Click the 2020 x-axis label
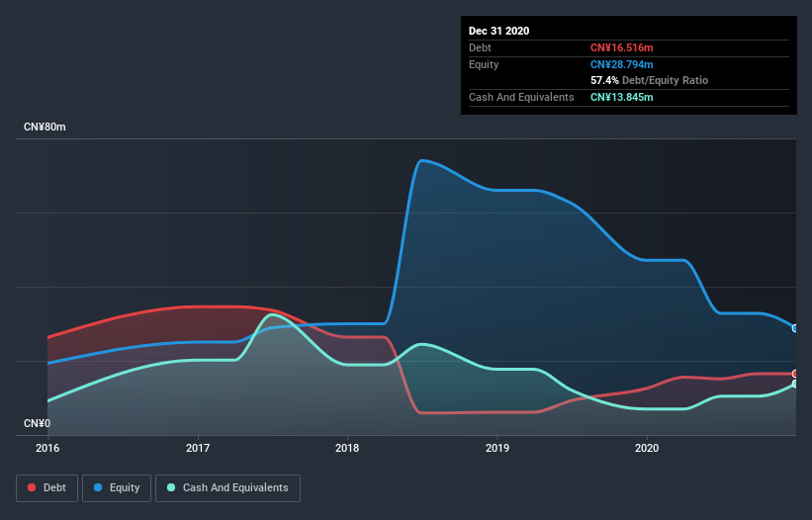Image resolution: width=812 pixels, height=520 pixels. [x=647, y=448]
